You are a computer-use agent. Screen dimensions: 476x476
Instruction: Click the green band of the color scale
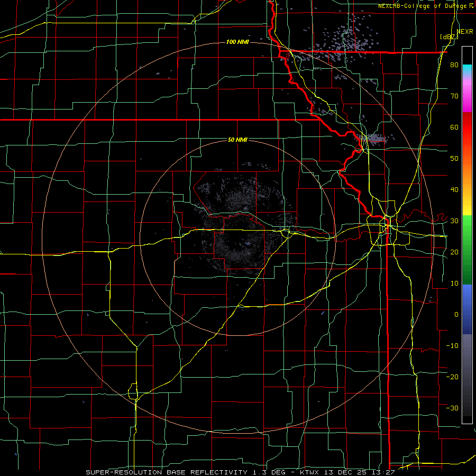coord(467,250)
